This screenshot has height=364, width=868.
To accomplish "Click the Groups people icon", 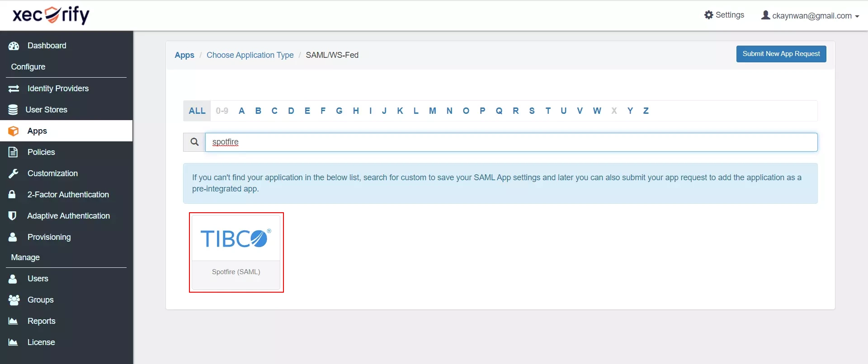I will click(x=14, y=300).
